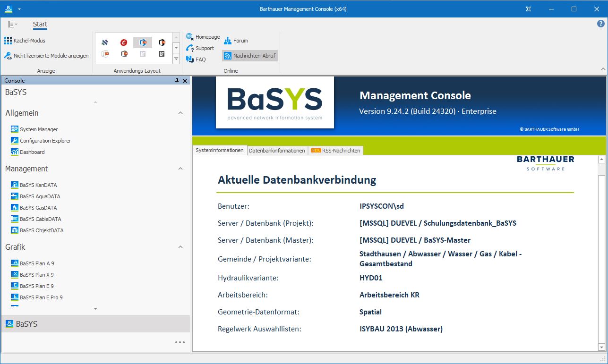
Task: Start BaSYS KanDATA
Action: click(34, 185)
